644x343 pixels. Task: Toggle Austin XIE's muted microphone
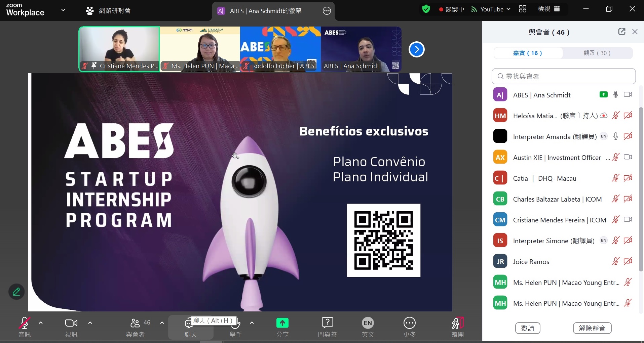click(x=616, y=157)
